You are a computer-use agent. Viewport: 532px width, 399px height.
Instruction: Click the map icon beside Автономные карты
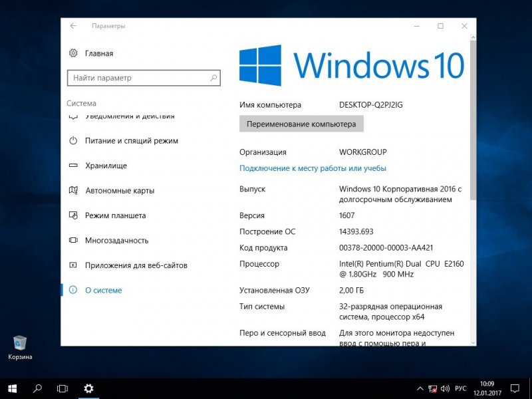pos(73,190)
